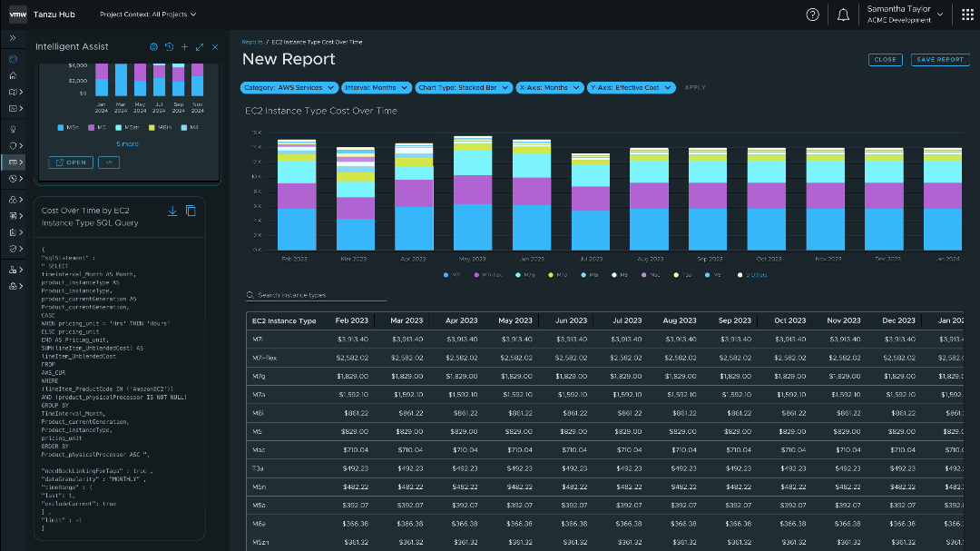
Task: Open the Chart Type: Stacked Bar dropdown
Action: coord(464,87)
